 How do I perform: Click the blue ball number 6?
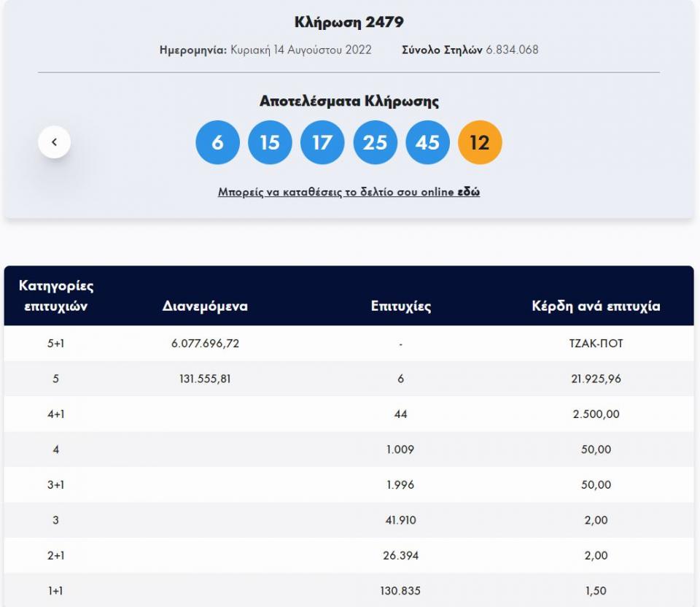coord(217,142)
